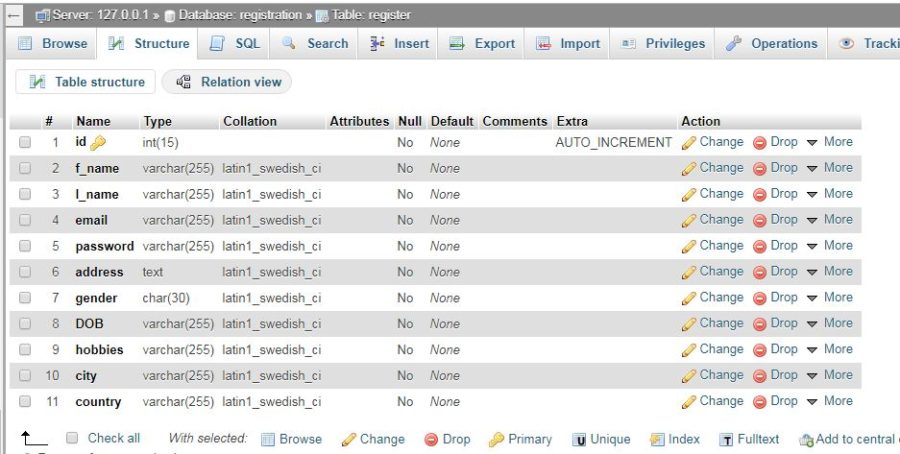
Task: Click Server: 127.0.0.1 in breadcrumb
Action: (x=102, y=15)
